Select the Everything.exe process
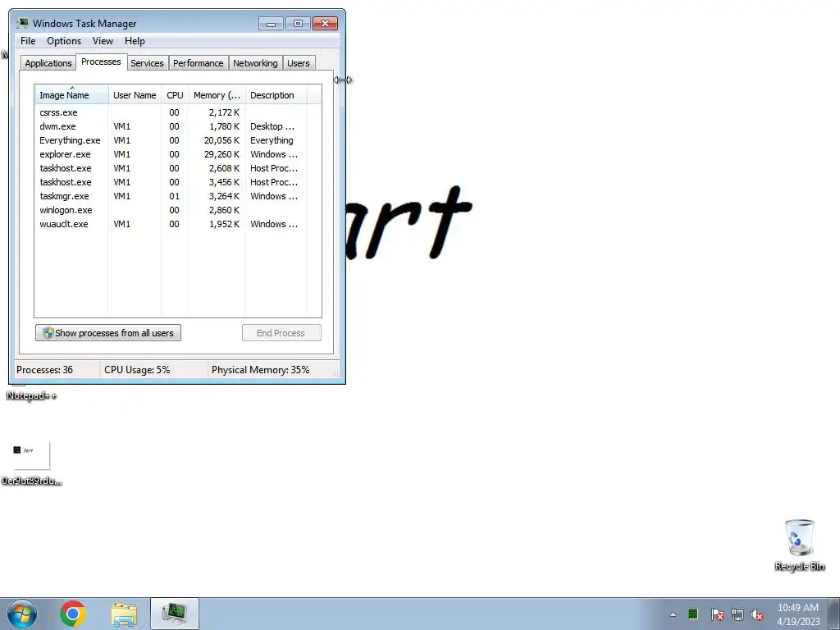This screenshot has width=840, height=630. coord(178,140)
